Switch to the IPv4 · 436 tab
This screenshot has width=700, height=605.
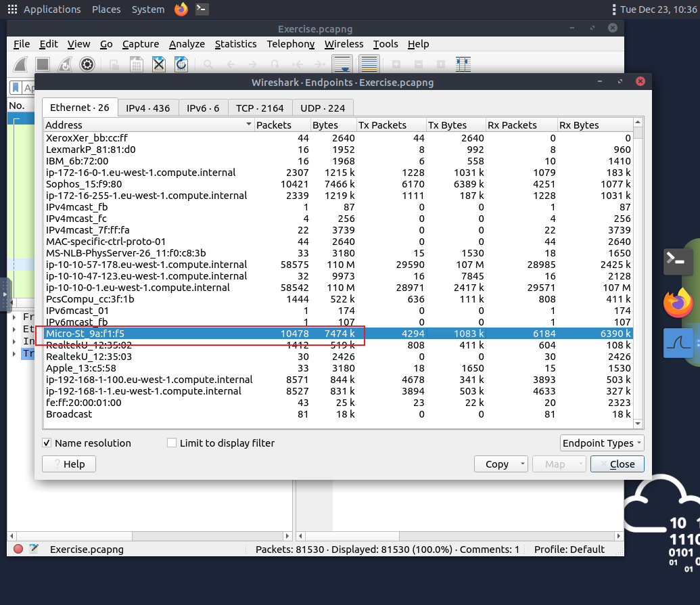pos(147,108)
